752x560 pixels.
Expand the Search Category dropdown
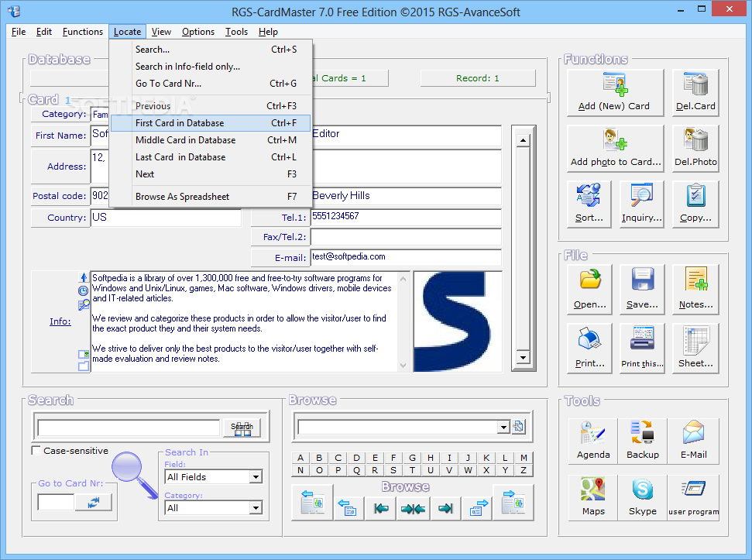tap(256, 508)
